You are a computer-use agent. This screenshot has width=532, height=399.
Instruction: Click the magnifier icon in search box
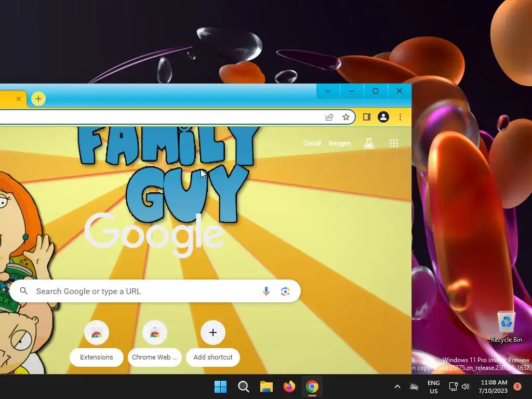click(23, 291)
